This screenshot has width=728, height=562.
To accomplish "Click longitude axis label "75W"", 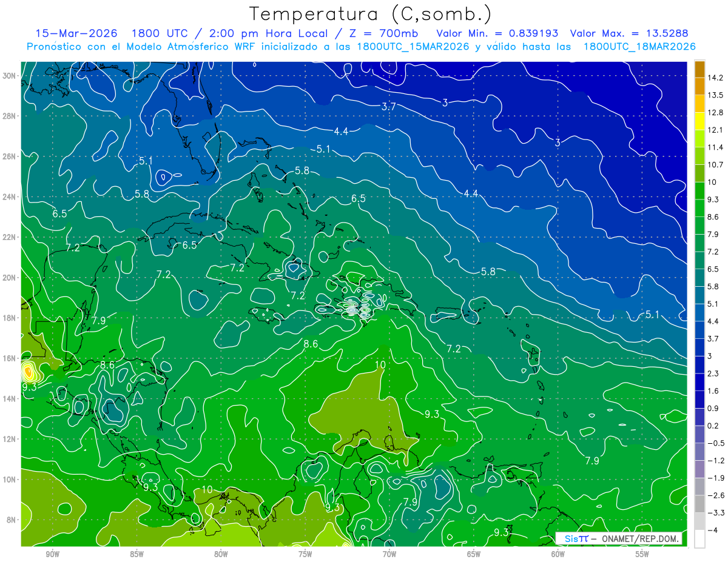I will click(305, 554).
